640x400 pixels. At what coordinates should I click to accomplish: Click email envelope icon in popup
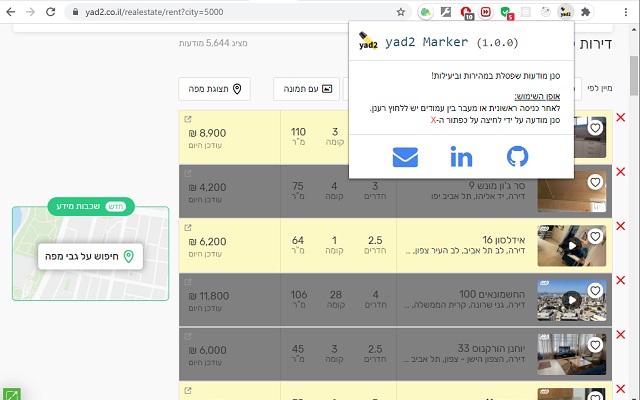(405, 157)
